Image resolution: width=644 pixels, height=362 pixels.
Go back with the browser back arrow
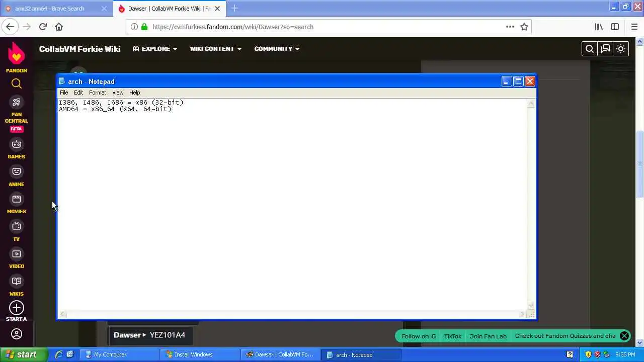(10, 27)
